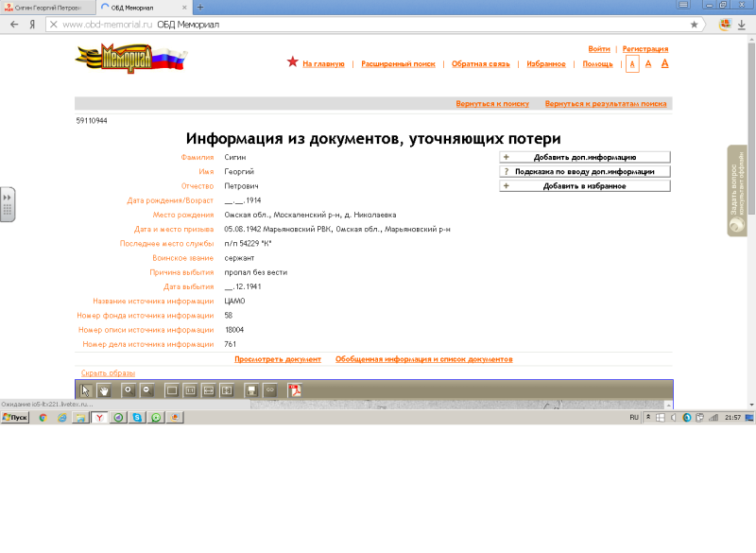
Task: Click the zoom in magnifier icon
Action: pos(129,390)
